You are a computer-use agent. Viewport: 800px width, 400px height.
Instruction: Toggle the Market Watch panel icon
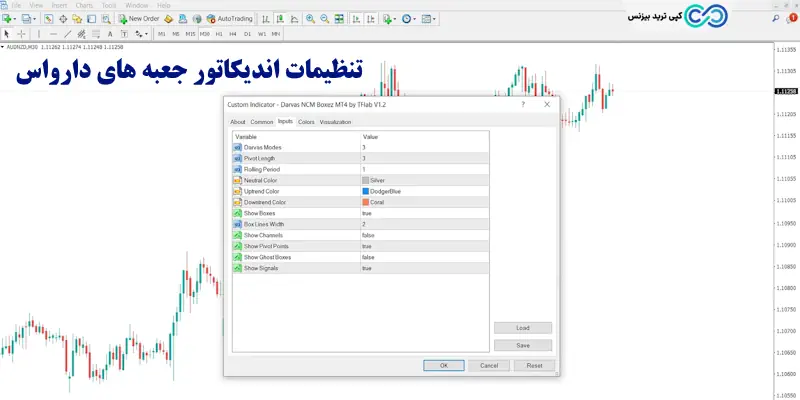pos(48,19)
